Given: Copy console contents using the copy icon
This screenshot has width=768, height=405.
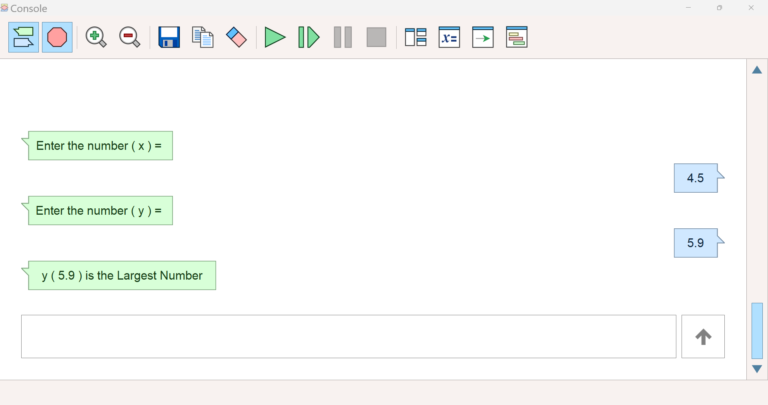Looking at the screenshot, I should (203, 37).
